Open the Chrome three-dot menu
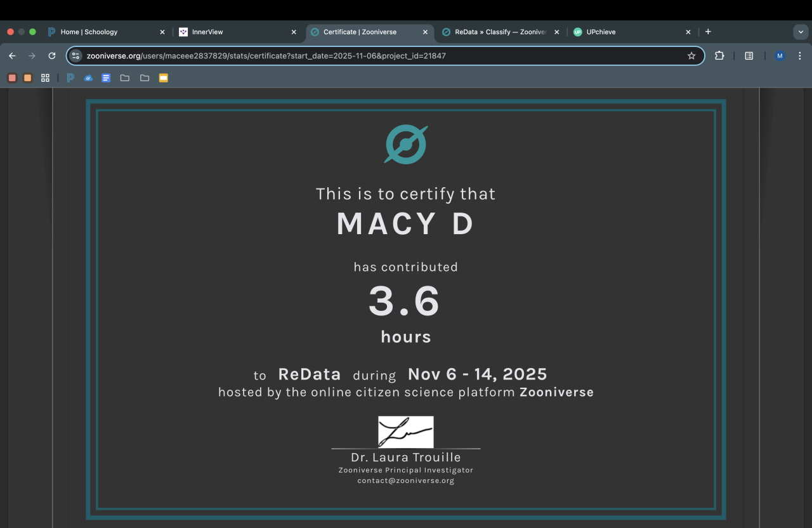The height and width of the screenshot is (528, 812). 799,56
